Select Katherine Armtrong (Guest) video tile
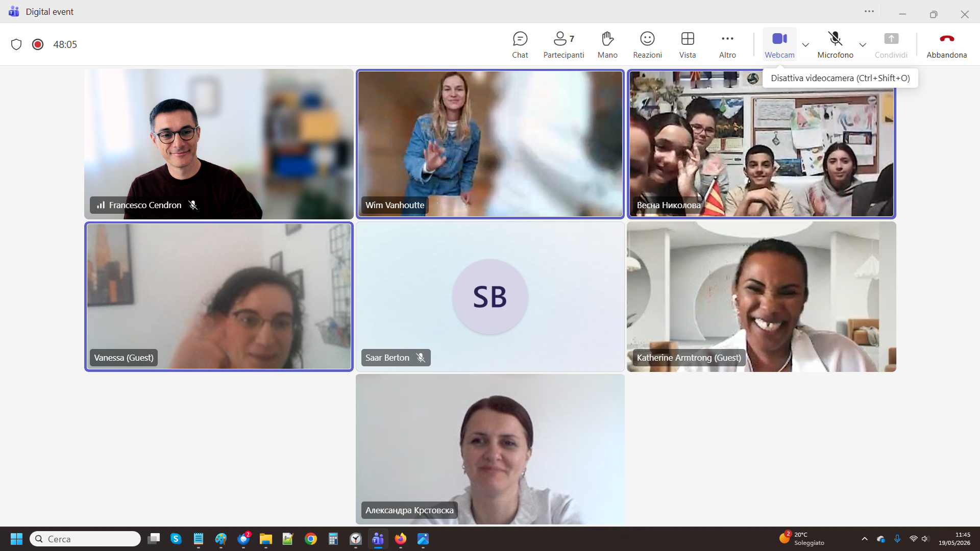The height and width of the screenshot is (551, 980). (761, 296)
